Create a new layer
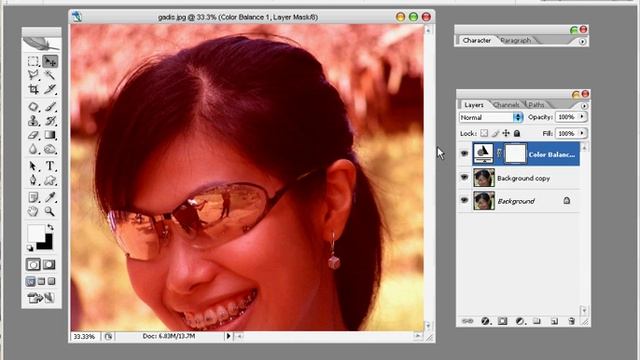 (554, 321)
